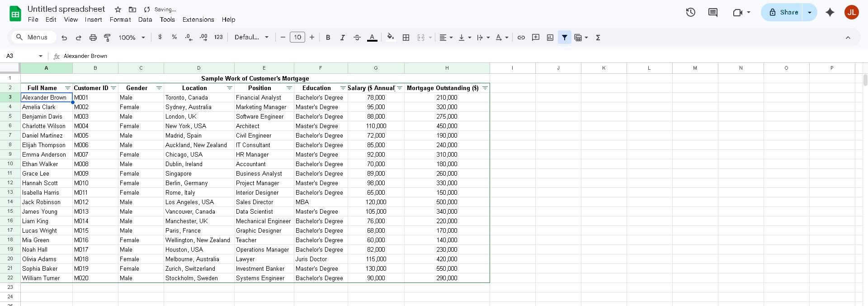Screen dimensions: 868x306
Task: Open the text color picker
Action: pos(372,38)
